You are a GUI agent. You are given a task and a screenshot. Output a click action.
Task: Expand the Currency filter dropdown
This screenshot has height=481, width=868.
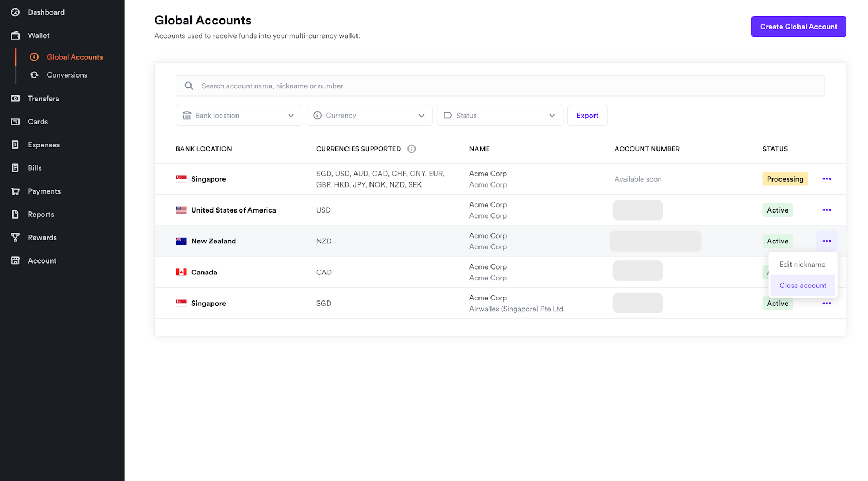[x=369, y=116]
